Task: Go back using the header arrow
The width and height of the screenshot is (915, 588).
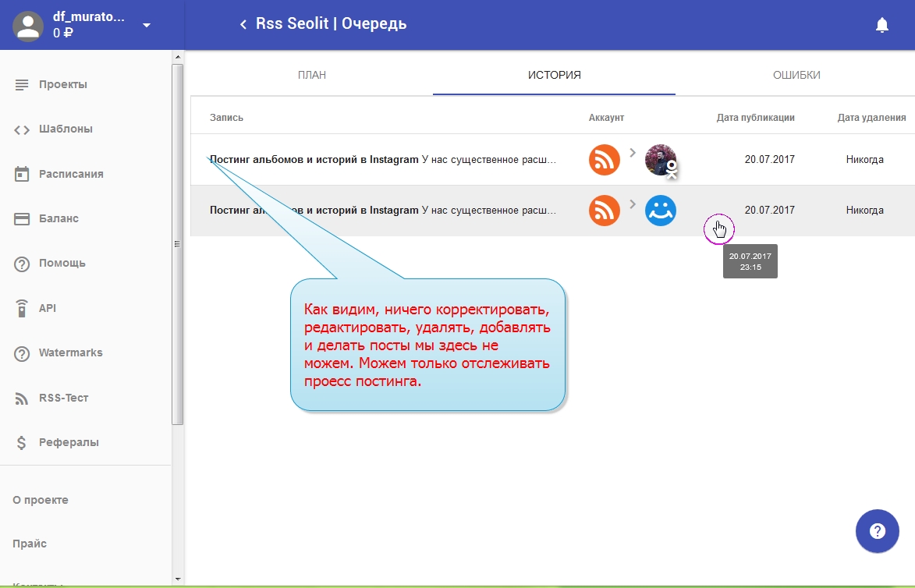Action: click(243, 24)
